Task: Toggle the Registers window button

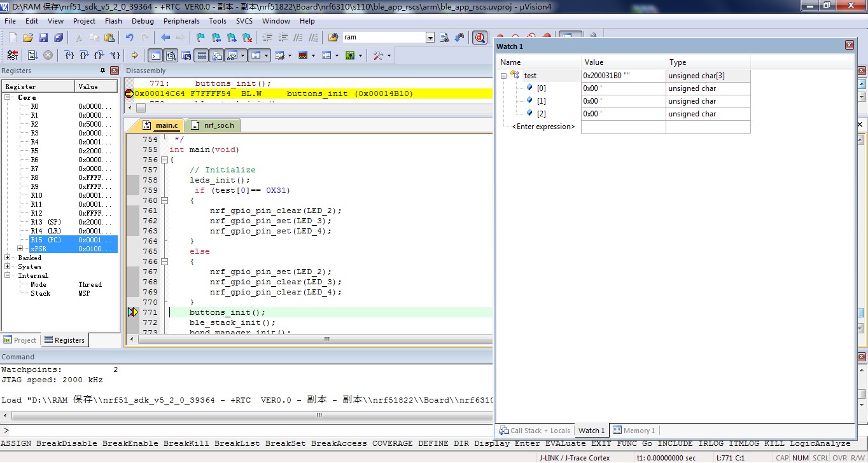Action: pos(202,55)
